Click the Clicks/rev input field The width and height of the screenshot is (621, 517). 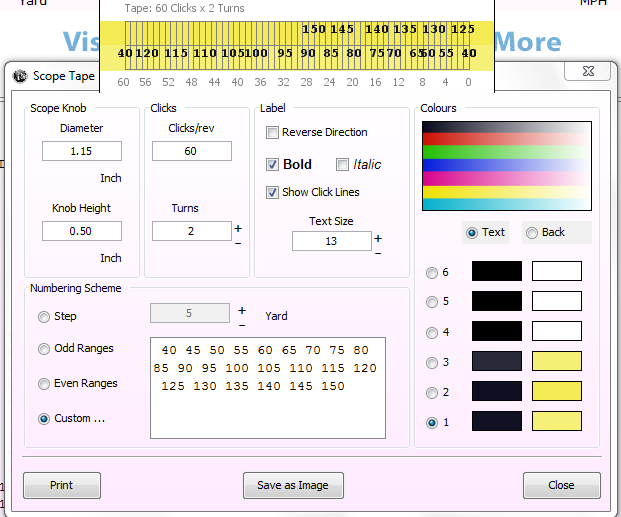tap(192, 151)
